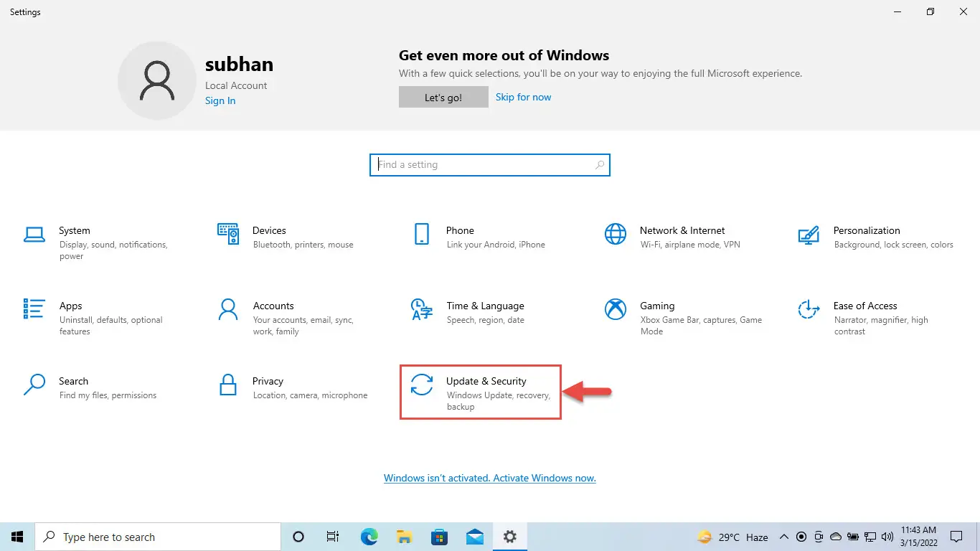Click the Ease of Access title text
980x551 pixels.
tap(865, 306)
